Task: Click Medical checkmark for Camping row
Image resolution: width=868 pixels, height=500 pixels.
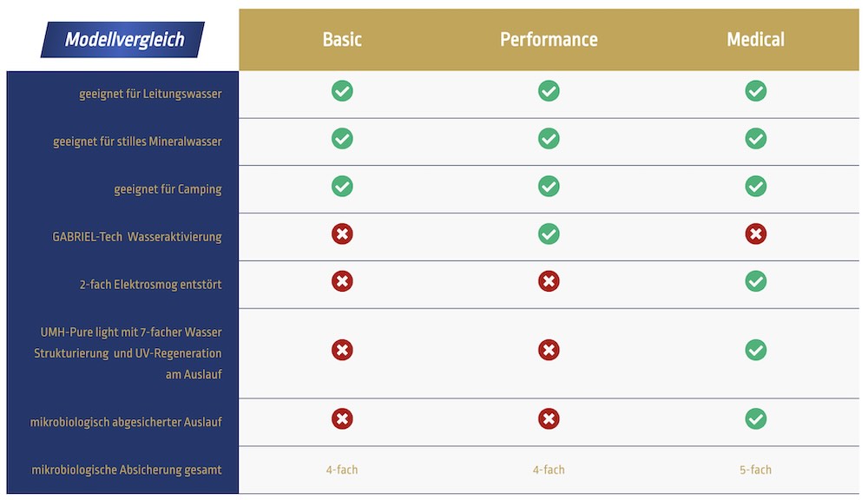Action: click(x=756, y=187)
